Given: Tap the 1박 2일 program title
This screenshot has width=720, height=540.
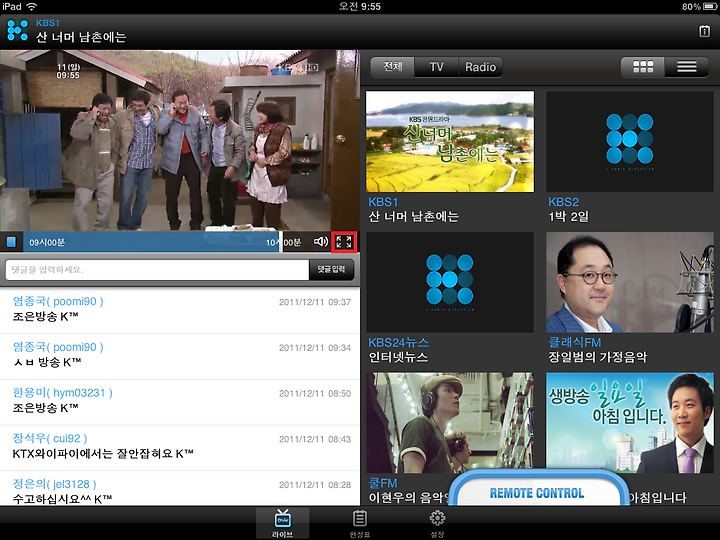Looking at the screenshot, I should (x=568, y=217).
